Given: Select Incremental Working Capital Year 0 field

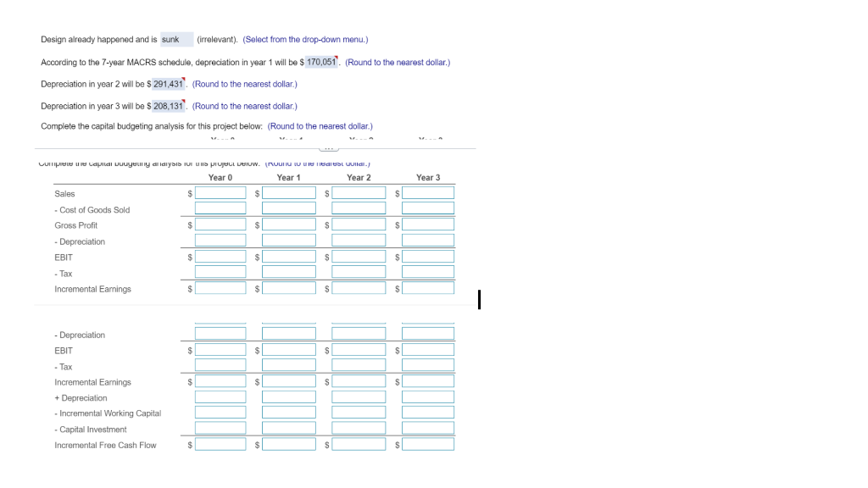Looking at the screenshot, I should pos(220,413).
